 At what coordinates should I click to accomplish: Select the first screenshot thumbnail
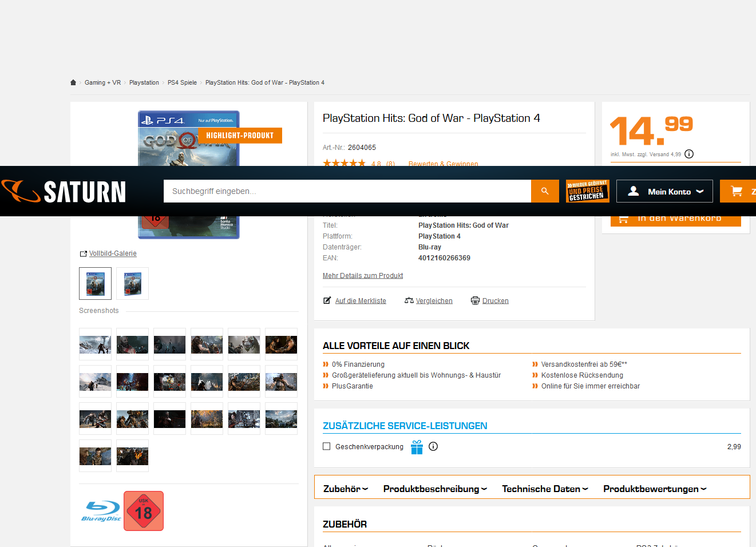click(95, 344)
